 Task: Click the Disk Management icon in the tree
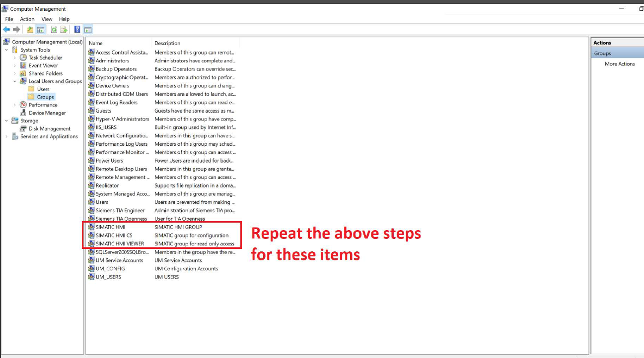[23, 128]
